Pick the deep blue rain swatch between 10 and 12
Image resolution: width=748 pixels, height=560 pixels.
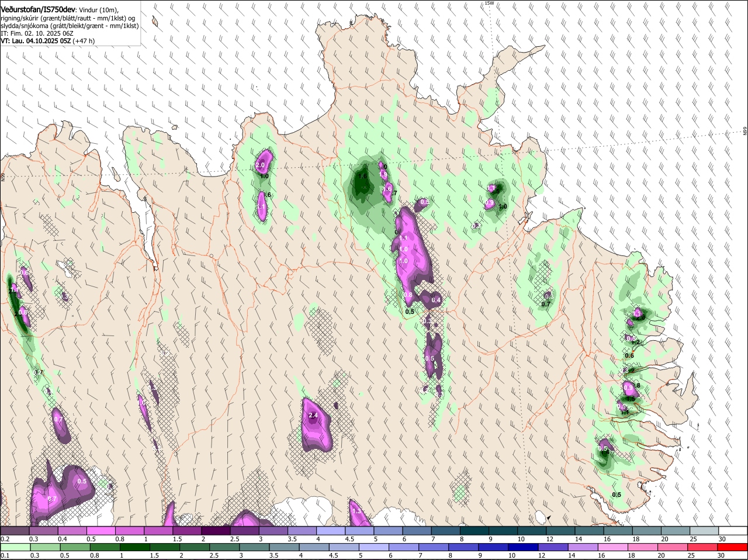524,547
